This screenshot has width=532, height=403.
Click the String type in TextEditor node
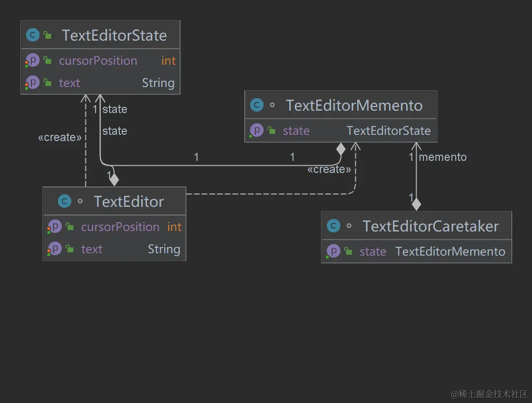(x=164, y=249)
